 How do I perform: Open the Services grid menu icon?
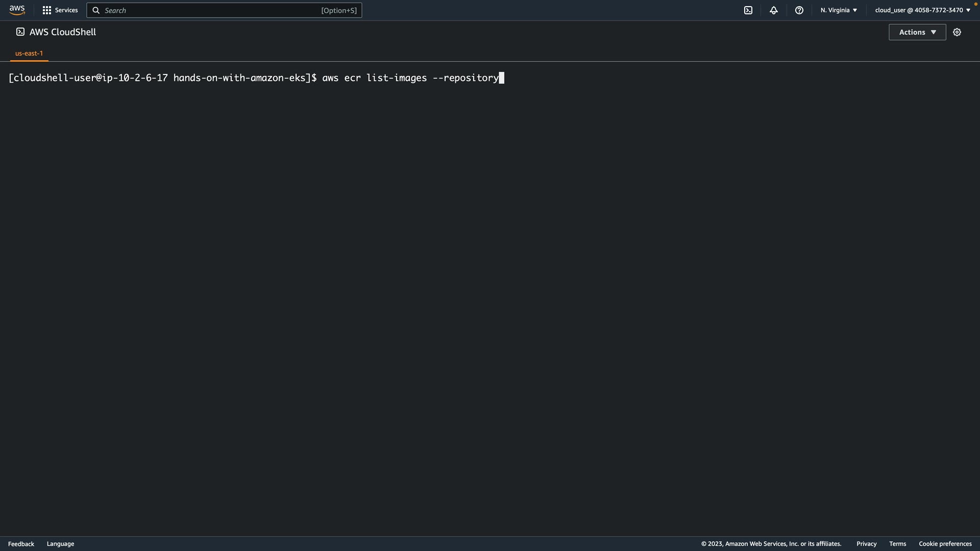pyautogui.click(x=47, y=10)
